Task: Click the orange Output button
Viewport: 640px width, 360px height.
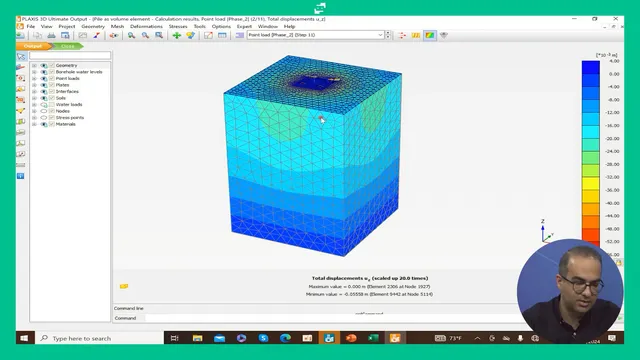Action: (33, 46)
